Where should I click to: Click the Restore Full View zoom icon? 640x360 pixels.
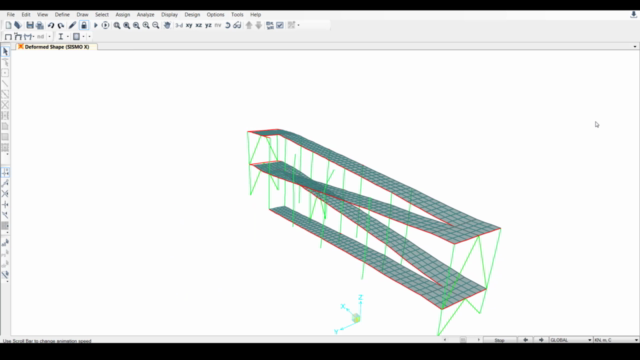[x=127, y=25]
